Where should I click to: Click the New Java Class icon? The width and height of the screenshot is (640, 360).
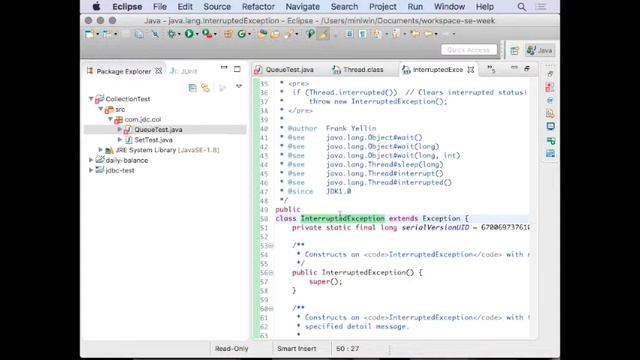click(242, 34)
